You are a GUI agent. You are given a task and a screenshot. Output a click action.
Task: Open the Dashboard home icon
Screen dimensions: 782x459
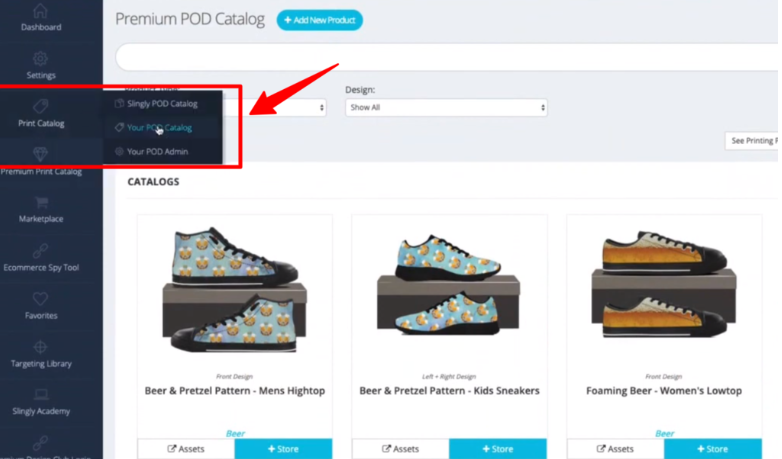point(40,11)
